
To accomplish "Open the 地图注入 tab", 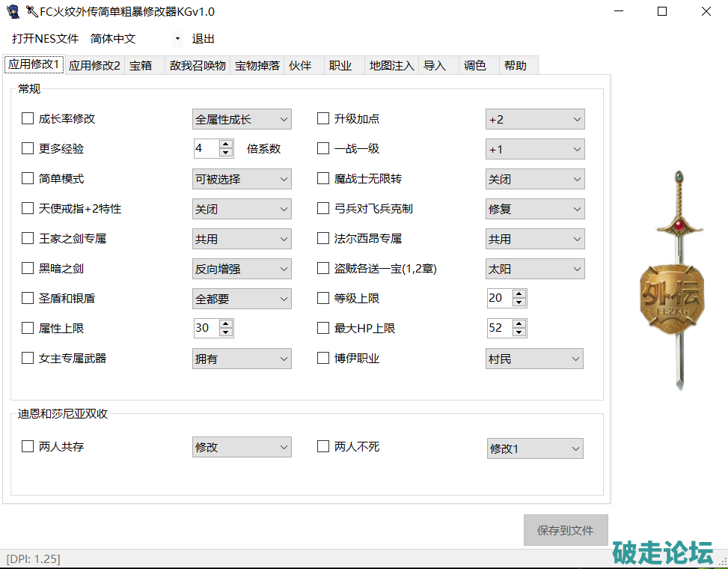I will point(391,65).
